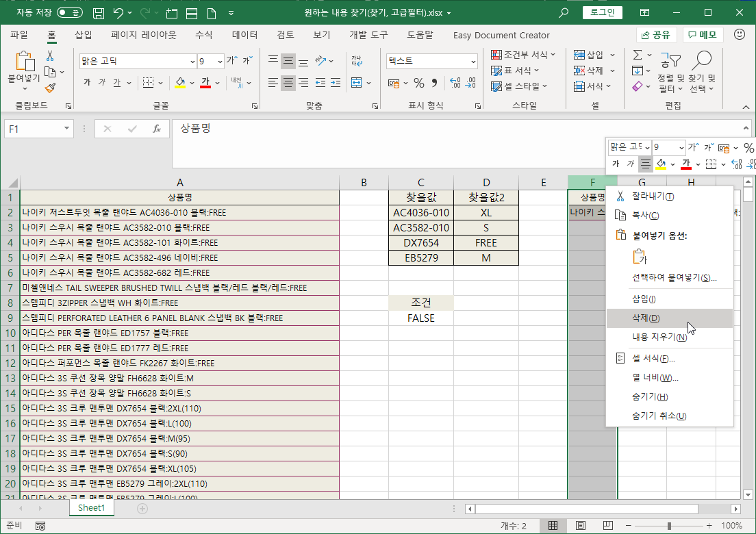Open the Data (데이터) ribbon tab
Screen dimensions: 756x534
click(244, 35)
